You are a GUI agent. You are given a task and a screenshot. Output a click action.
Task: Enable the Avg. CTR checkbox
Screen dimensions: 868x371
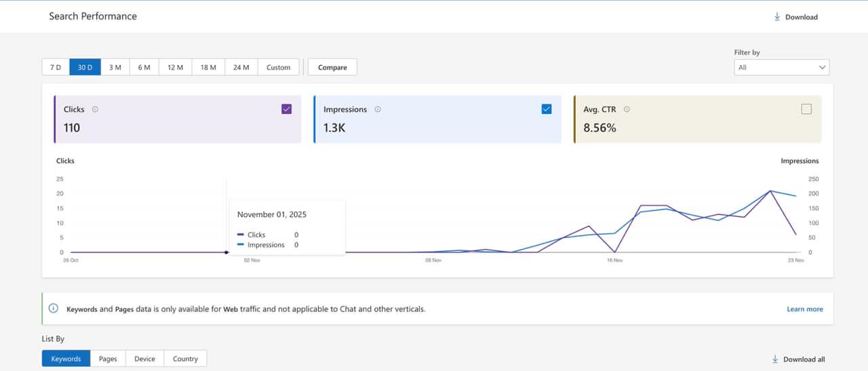click(x=806, y=109)
